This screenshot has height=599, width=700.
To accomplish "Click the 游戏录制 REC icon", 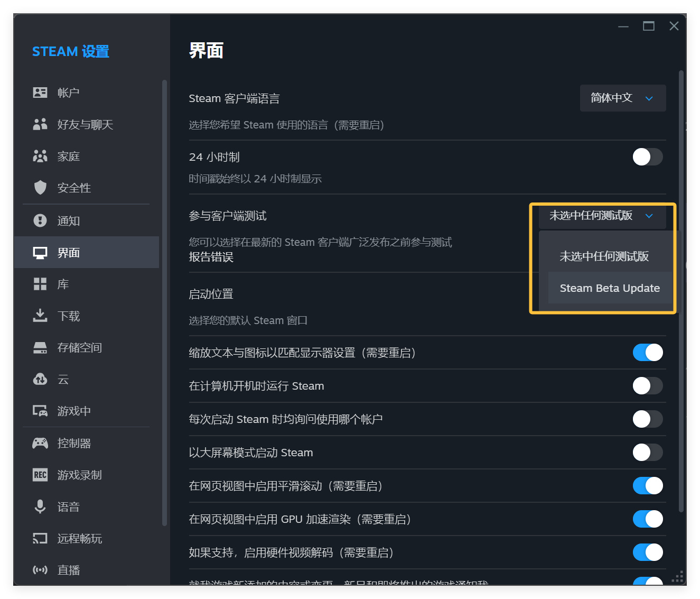I will [x=40, y=475].
